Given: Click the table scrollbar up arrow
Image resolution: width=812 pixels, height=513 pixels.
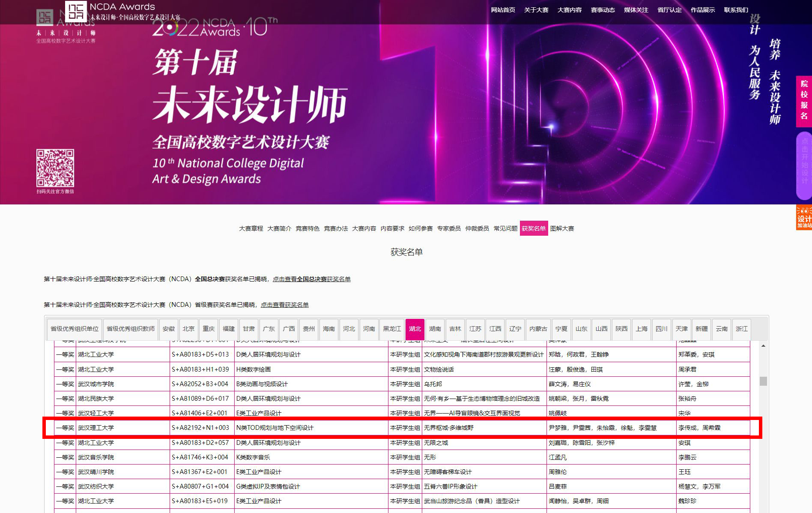Looking at the screenshot, I should (x=763, y=346).
